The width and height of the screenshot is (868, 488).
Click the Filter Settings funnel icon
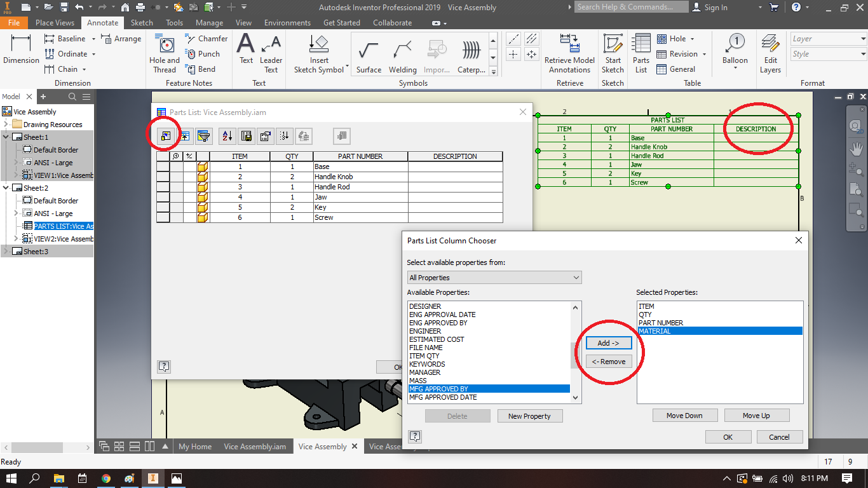point(203,135)
